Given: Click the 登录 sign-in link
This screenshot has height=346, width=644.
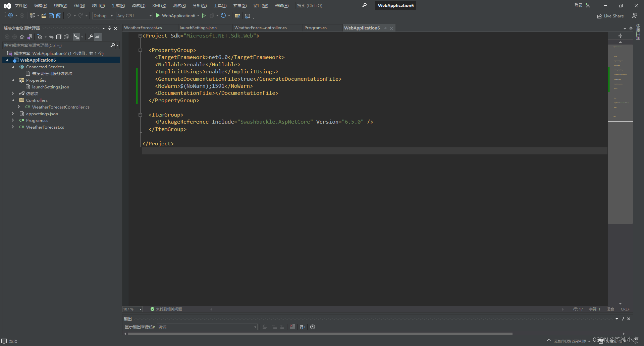Looking at the screenshot, I should point(579,5).
